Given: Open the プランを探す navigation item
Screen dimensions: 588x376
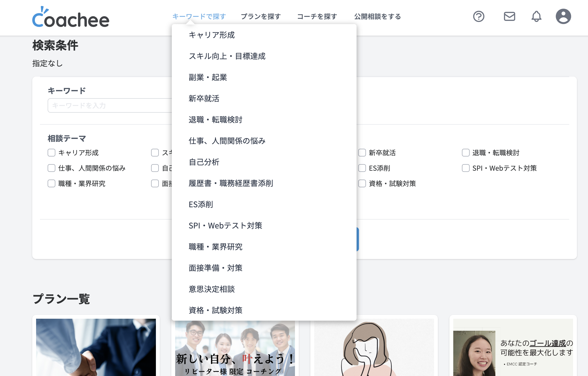Looking at the screenshot, I should tap(261, 17).
